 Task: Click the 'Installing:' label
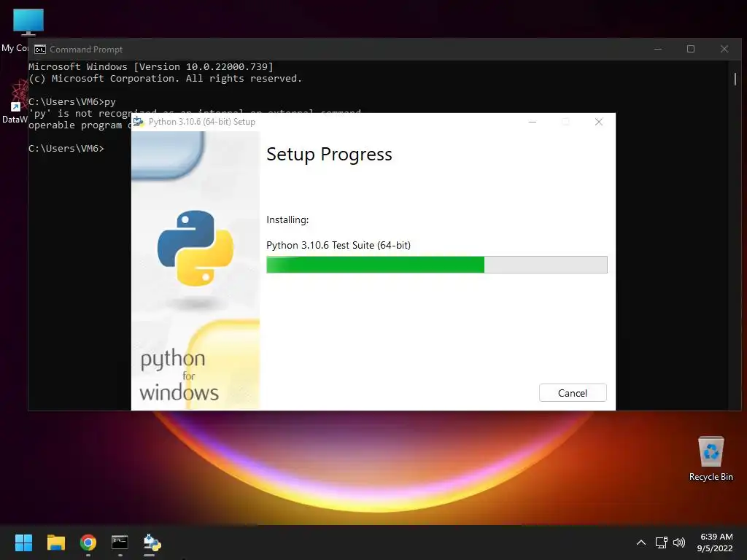pos(287,219)
